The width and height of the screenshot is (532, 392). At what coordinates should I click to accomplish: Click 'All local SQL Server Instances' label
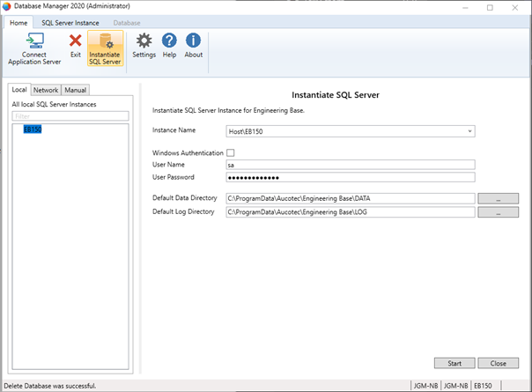click(x=55, y=104)
